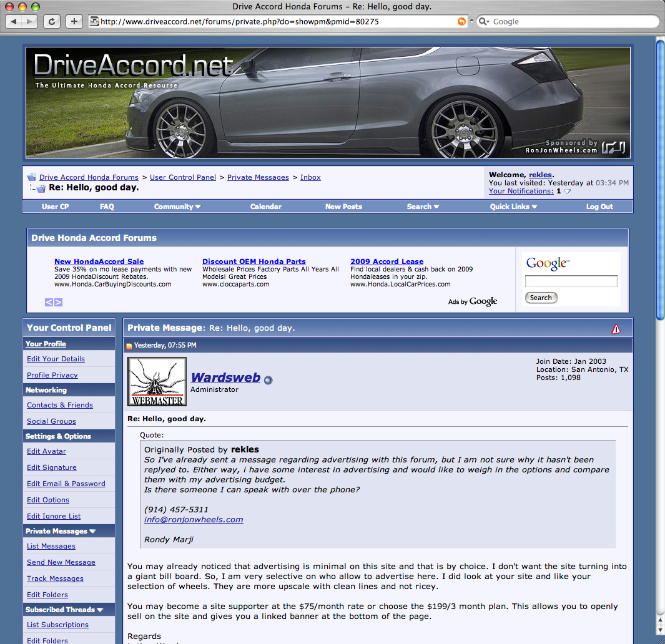Click the orange RSS feed icon in address bar

(x=461, y=22)
